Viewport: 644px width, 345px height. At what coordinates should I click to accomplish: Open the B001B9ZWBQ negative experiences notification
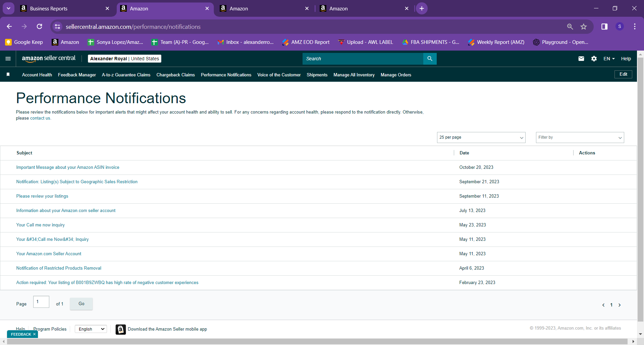pyautogui.click(x=107, y=283)
